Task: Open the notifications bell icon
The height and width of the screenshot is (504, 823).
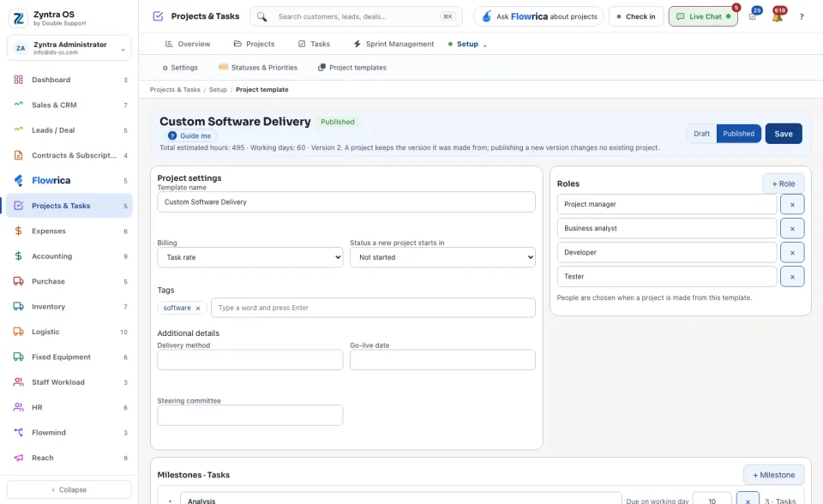Action: pyautogui.click(x=778, y=15)
